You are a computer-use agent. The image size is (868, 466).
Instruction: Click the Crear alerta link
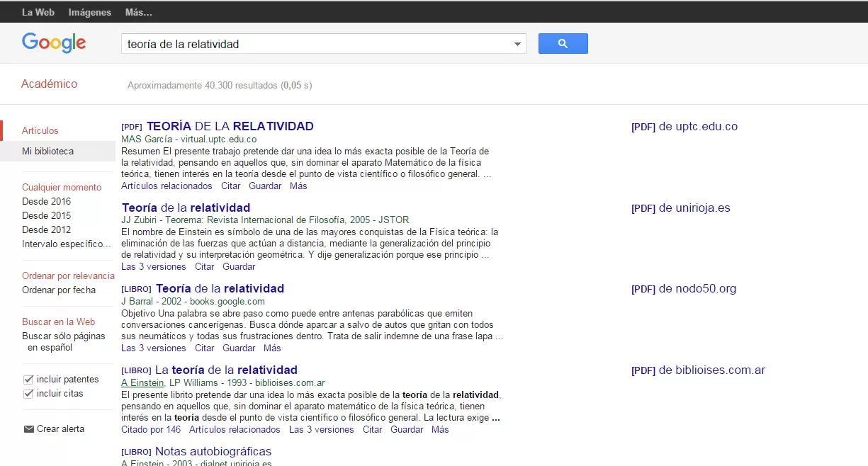click(x=60, y=429)
